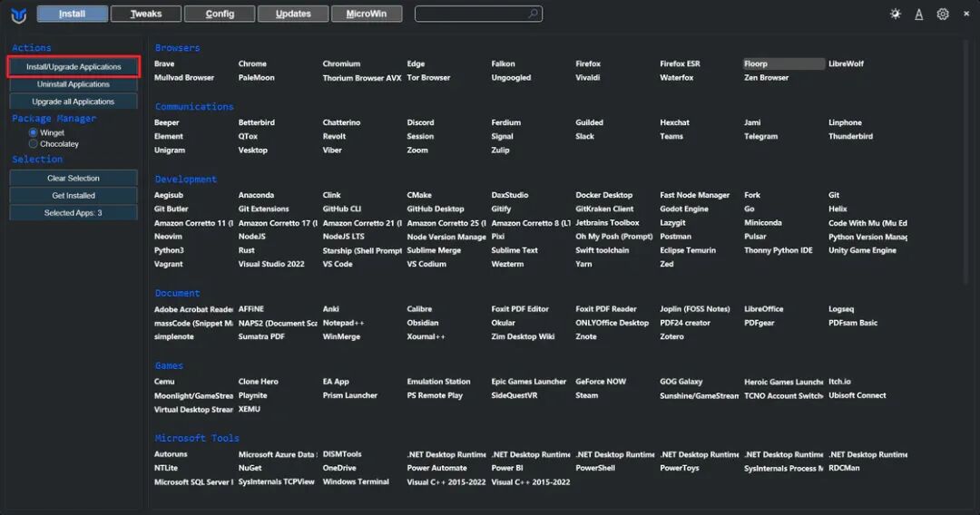Click the Clear Selection button

[73, 178]
